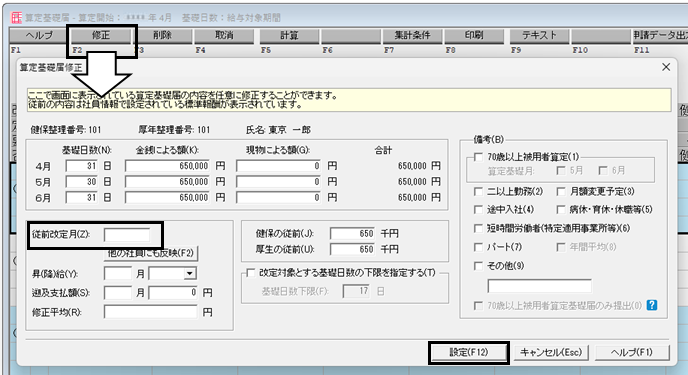Click the 健保整理番号: 101 text

66,130
